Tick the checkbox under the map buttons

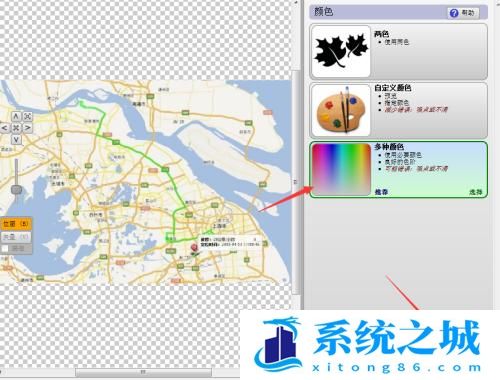(x=5, y=249)
